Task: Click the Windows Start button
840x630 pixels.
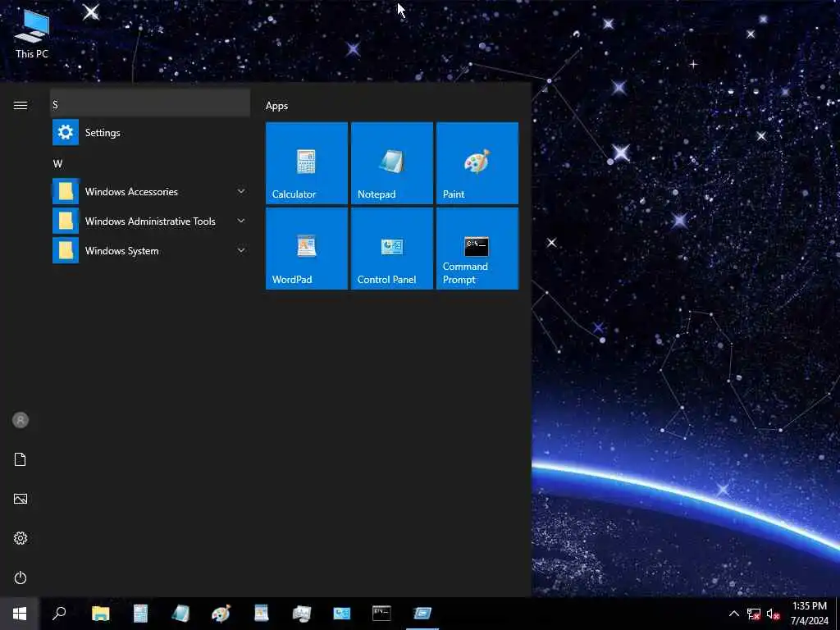Action: 20,614
